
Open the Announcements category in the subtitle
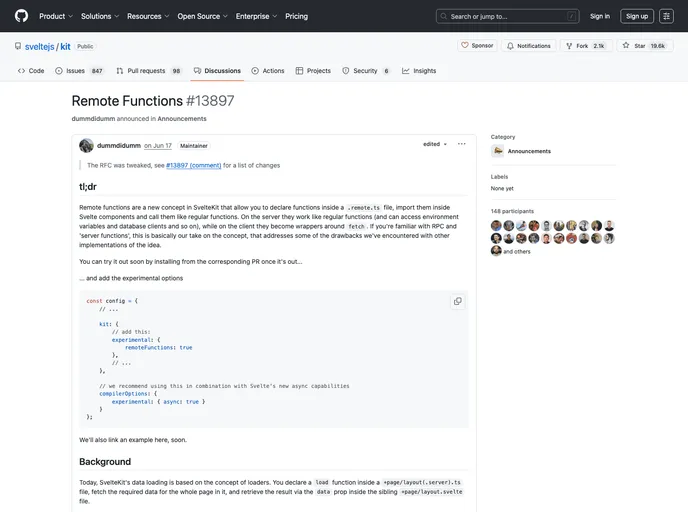pyautogui.click(x=182, y=118)
